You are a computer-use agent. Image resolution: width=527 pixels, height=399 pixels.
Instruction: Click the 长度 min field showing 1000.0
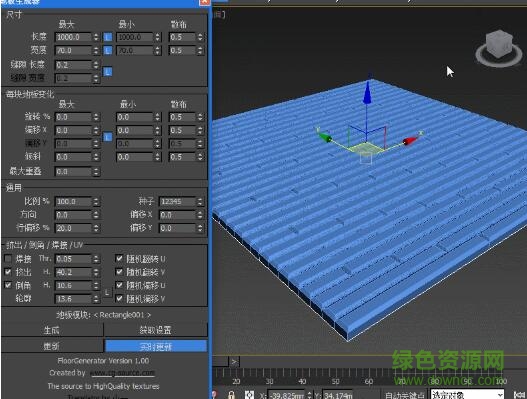coord(134,37)
